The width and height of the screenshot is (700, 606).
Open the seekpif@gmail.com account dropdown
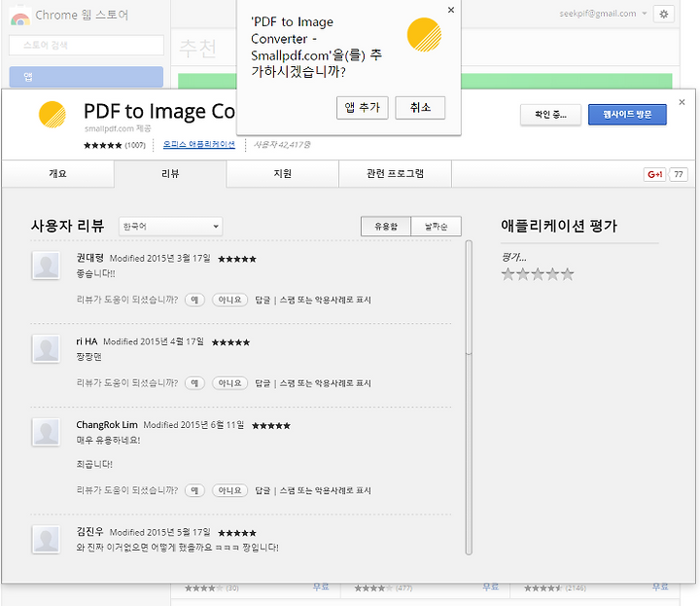point(603,14)
